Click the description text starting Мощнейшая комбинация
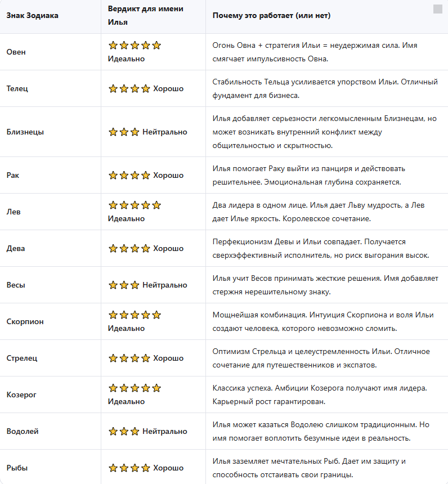This screenshot has width=448, height=484. (323, 322)
